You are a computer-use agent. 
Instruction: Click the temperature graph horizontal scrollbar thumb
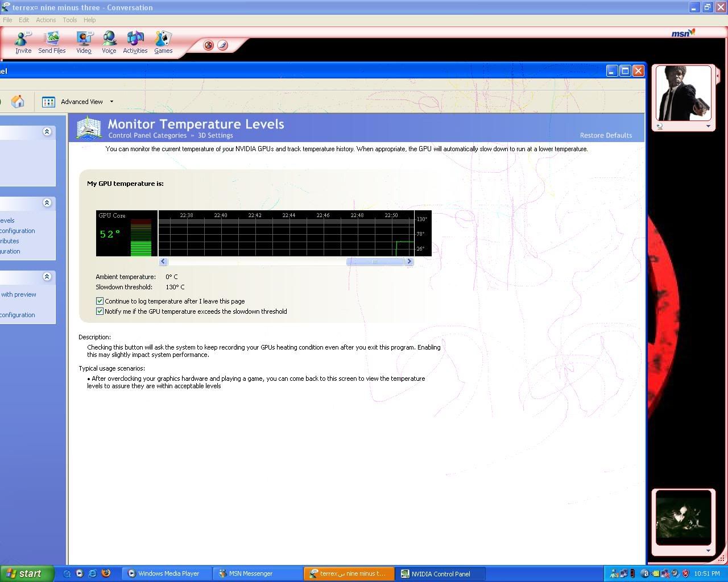(x=375, y=261)
